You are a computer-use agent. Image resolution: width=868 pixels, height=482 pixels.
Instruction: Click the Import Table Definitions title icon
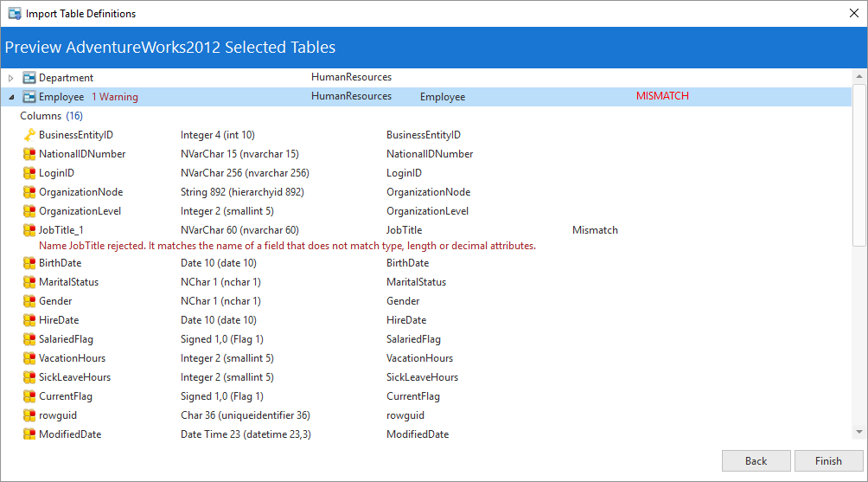pyautogui.click(x=15, y=14)
